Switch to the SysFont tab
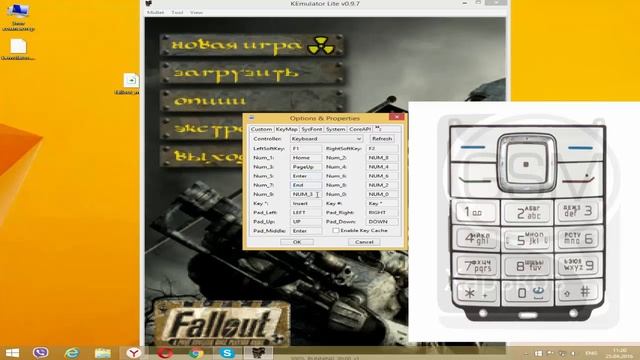Screen dimensions: 640x360 (x=312, y=129)
